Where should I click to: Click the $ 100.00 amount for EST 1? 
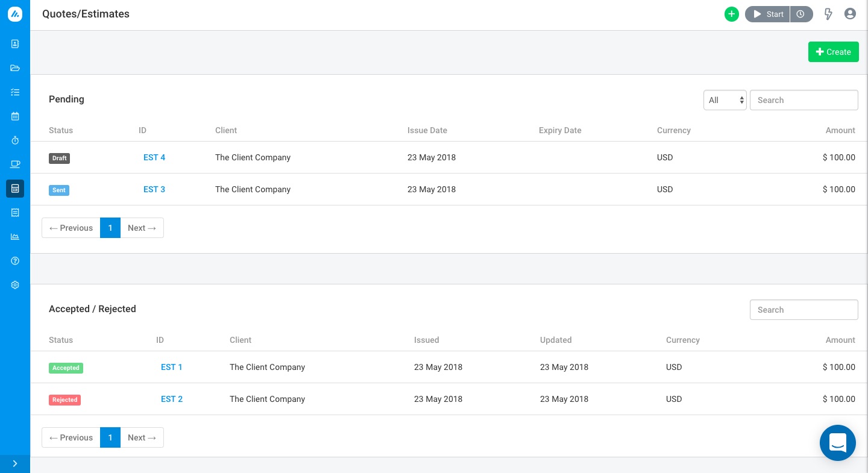click(839, 367)
